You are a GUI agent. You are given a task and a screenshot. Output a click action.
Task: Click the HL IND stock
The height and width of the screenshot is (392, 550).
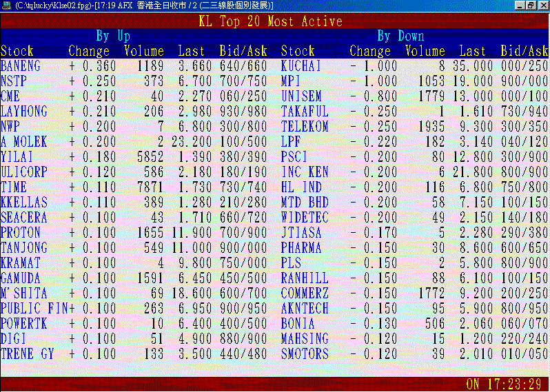pos(301,187)
